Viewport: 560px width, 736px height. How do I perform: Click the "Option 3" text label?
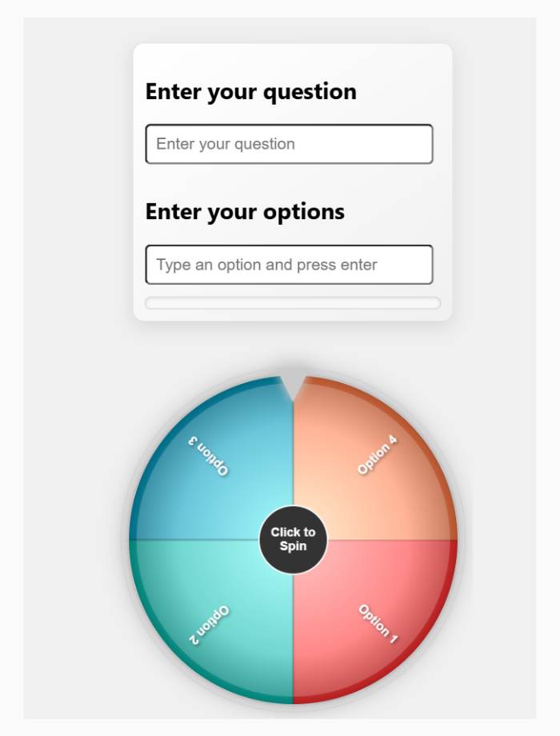209,454
